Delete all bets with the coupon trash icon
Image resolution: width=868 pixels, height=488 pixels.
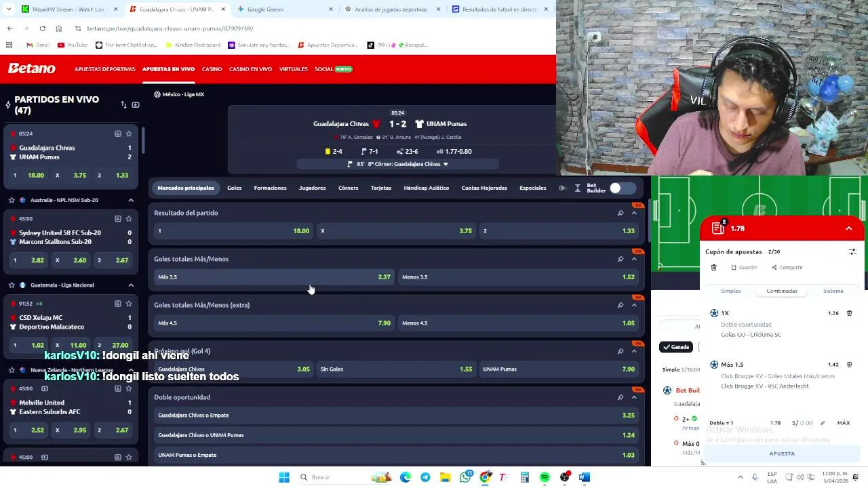(713, 268)
